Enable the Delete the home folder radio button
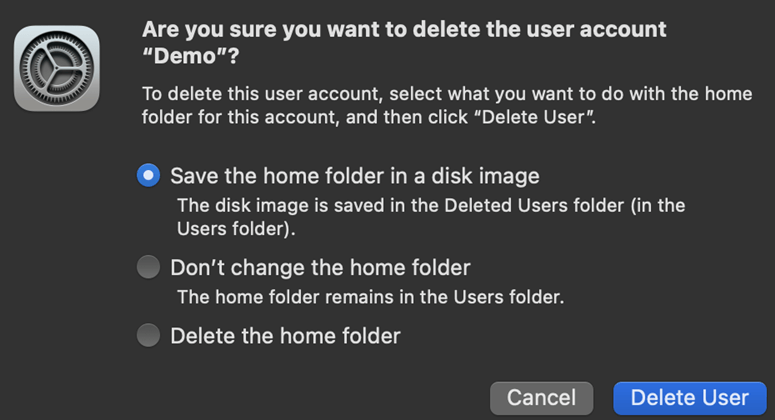The width and height of the screenshot is (775, 420). (148, 336)
